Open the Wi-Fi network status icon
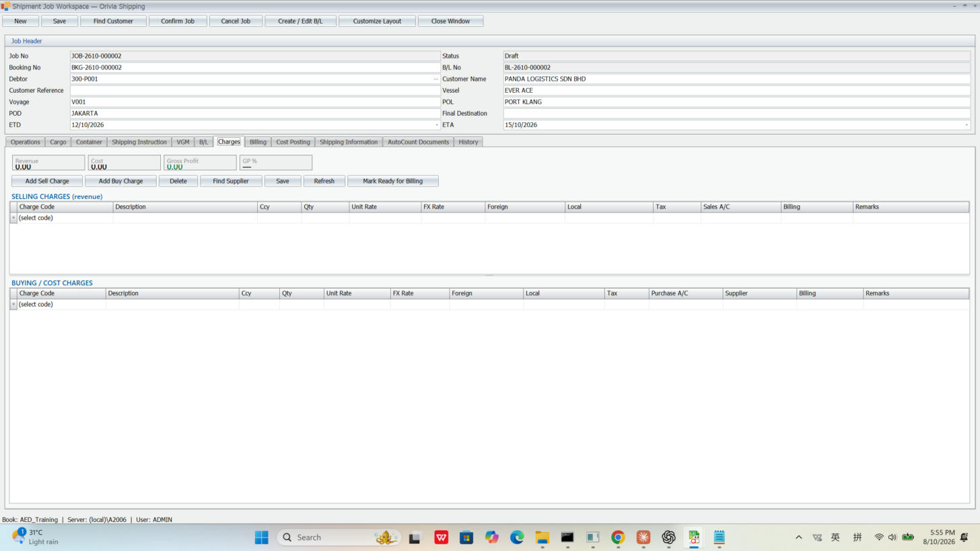Viewport: 980px width, 551px height. point(879,537)
